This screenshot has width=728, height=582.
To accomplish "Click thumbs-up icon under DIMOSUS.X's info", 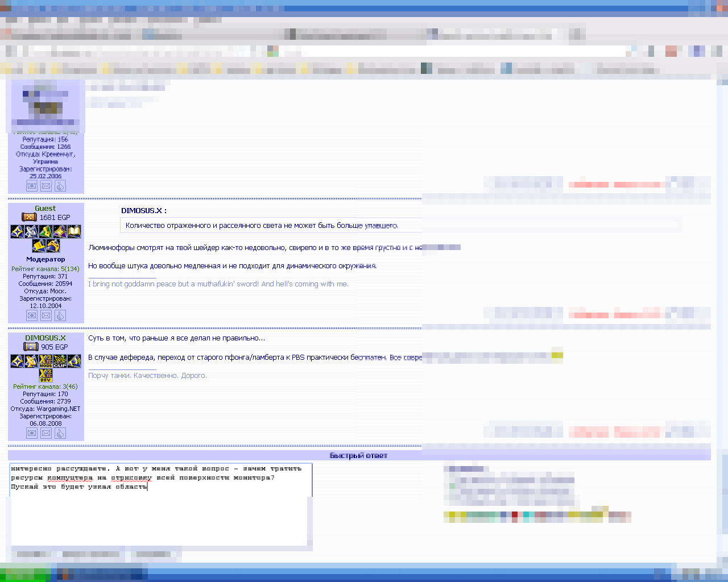I will 60,433.
